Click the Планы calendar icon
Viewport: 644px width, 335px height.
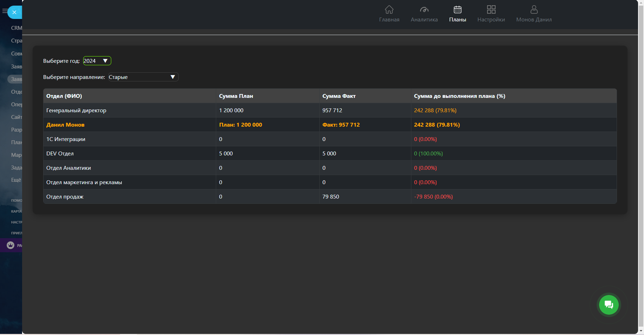(457, 9)
